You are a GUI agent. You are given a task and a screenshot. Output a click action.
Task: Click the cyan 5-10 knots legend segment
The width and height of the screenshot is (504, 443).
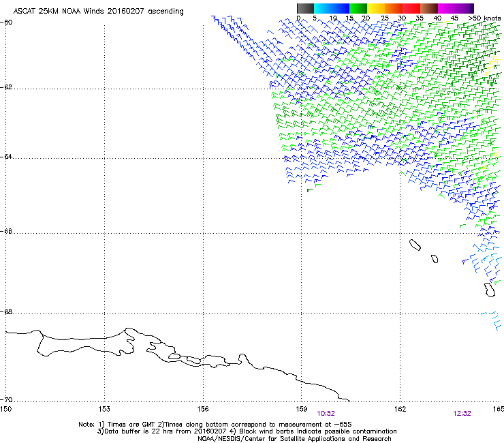point(322,8)
